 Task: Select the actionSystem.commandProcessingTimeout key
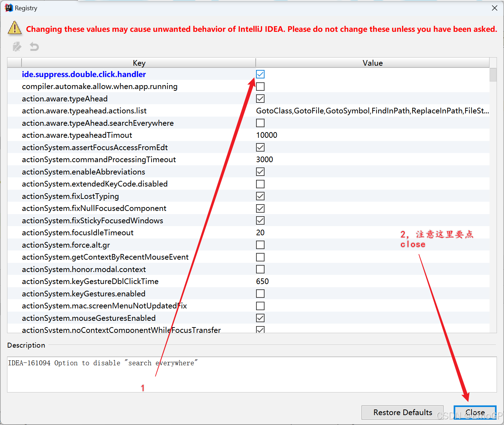(99, 160)
